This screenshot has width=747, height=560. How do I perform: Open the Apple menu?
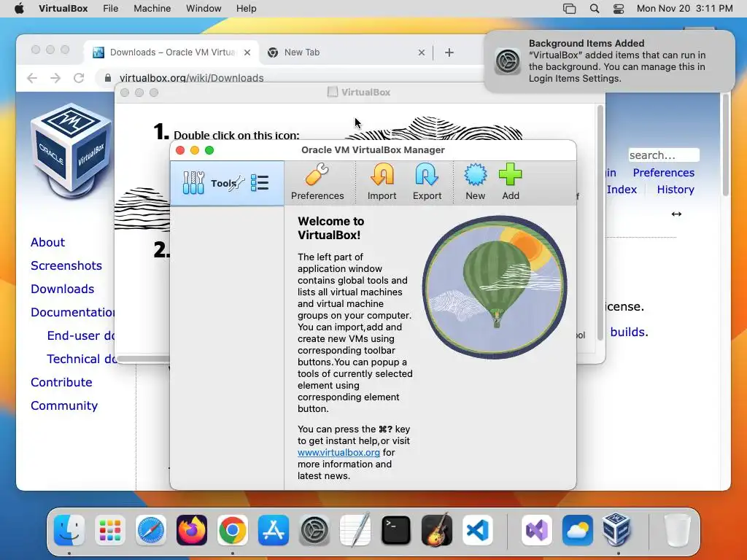[x=19, y=9]
